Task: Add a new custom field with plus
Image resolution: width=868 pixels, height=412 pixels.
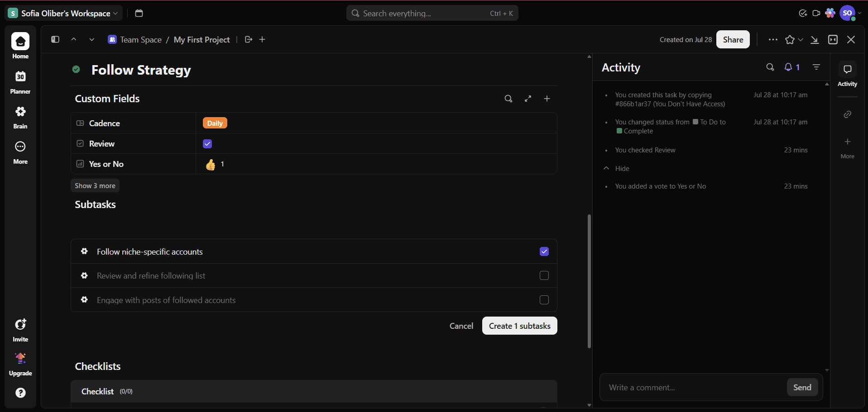Action: (x=547, y=99)
